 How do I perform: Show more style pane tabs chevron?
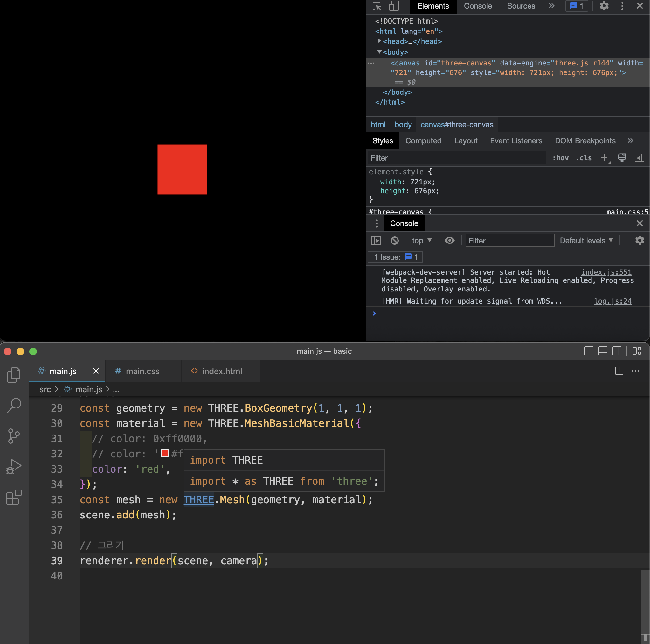pyautogui.click(x=631, y=140)
